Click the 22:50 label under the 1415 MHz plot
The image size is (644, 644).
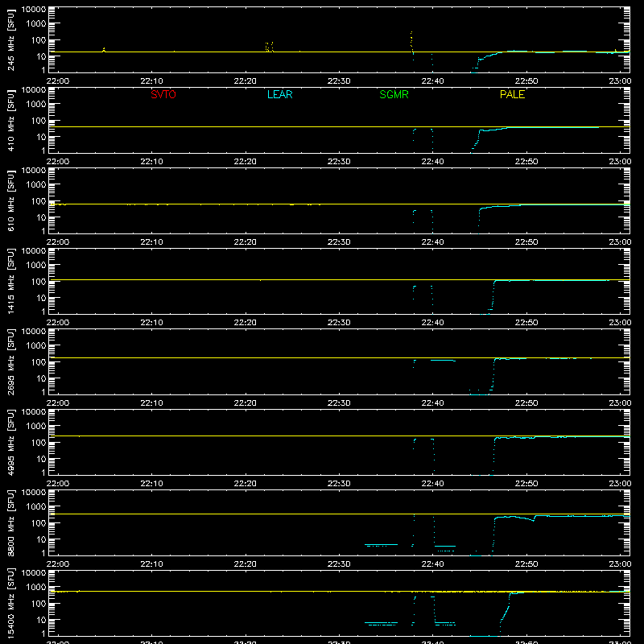pyautogui.click(x=526, y=323)
